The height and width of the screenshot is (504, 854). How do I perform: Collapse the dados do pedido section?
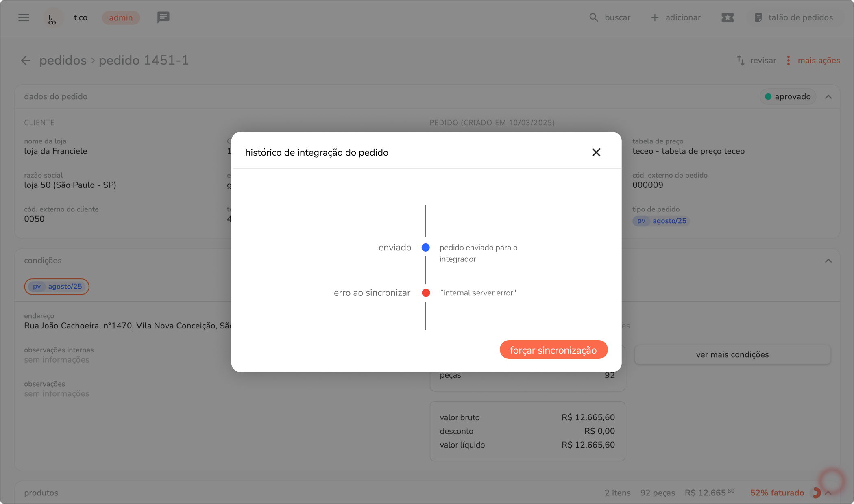828,97
